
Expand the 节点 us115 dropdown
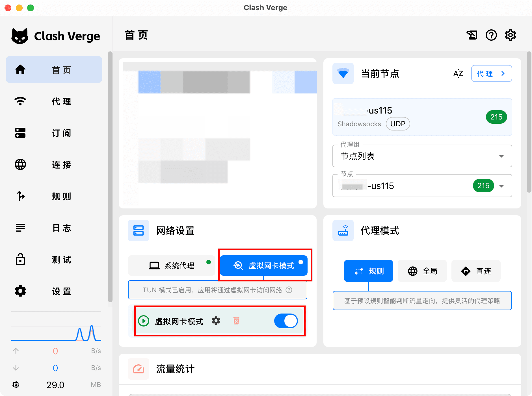(x=422, y=186)
